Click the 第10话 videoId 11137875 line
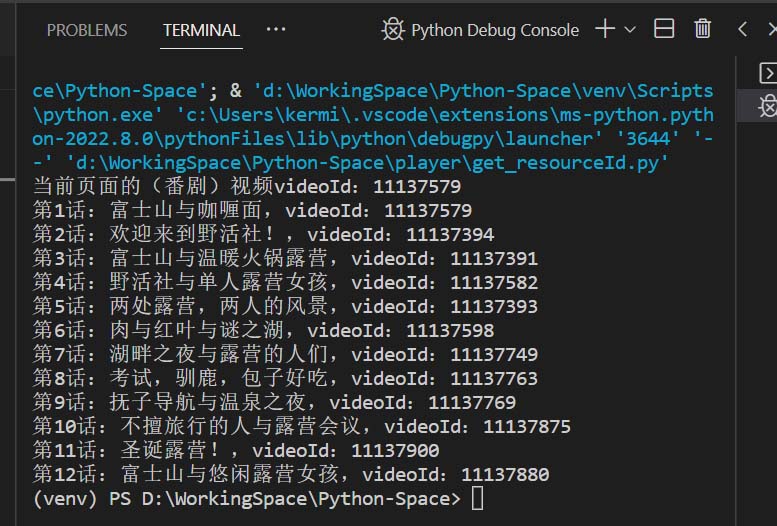The height and width of the screenshot is (526, 777). tap(302, 426)
